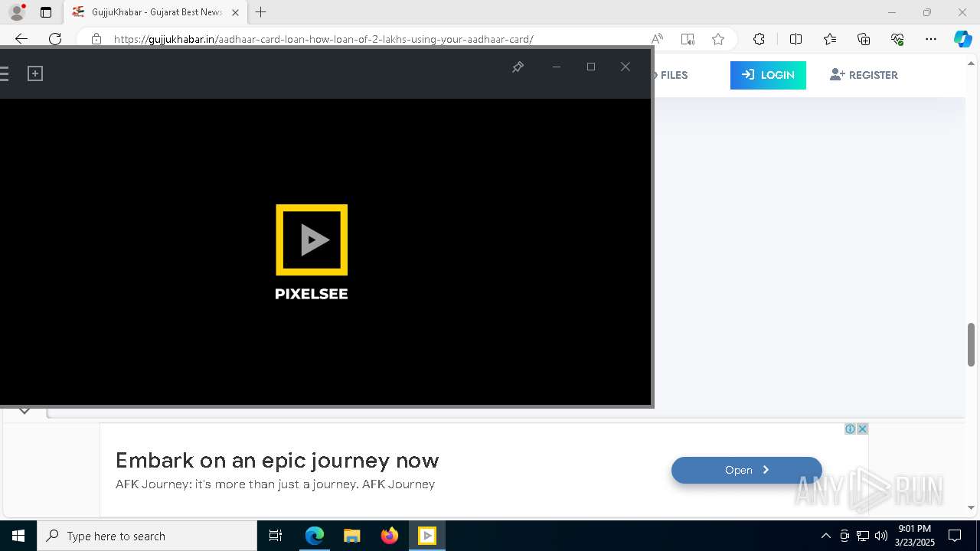The height and width of the screenshot is (551, 980).
Task: Open Edge Settings and more menu
Action: pos(931,39)
